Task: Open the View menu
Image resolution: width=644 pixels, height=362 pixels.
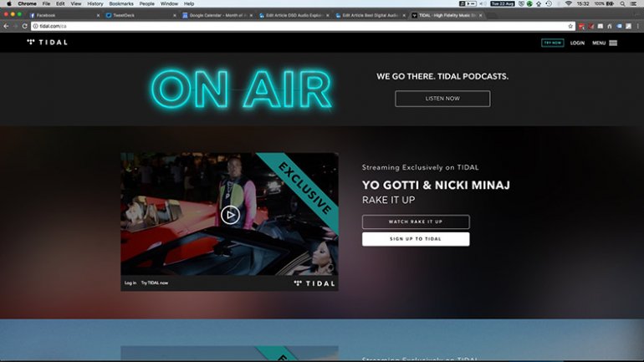Action: [76, 3]
